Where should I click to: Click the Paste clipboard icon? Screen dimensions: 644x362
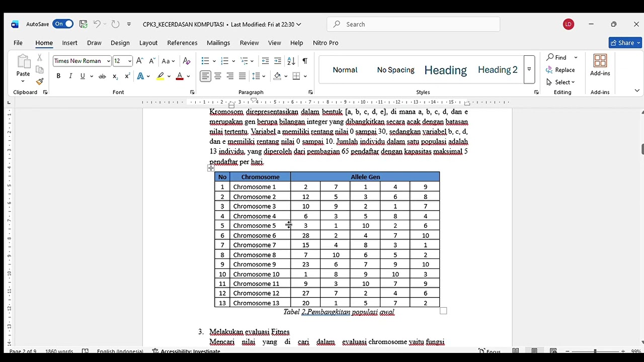23,61
